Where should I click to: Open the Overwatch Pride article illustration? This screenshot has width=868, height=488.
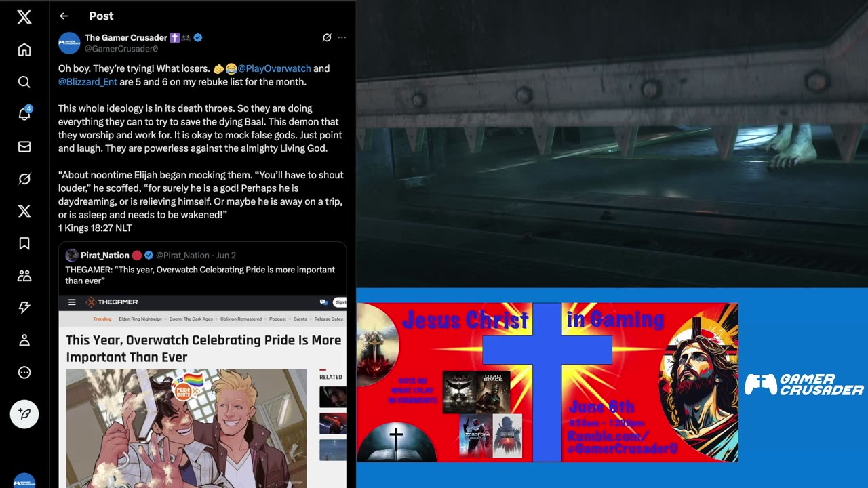(186, 428)
